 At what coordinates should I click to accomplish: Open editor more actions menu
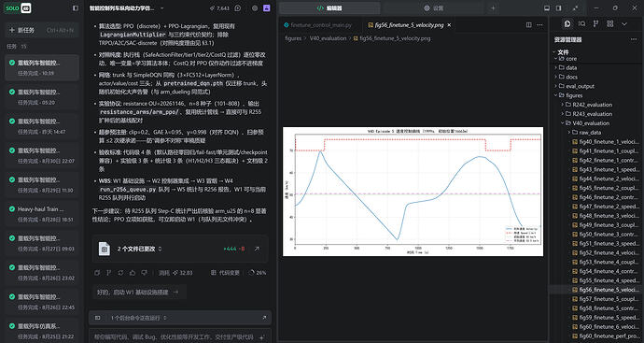539,25
